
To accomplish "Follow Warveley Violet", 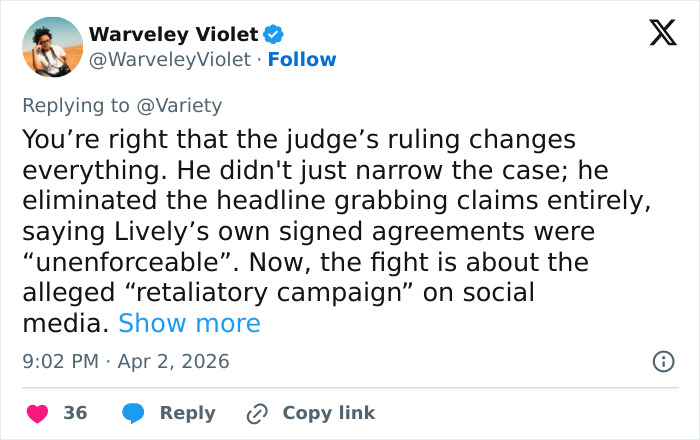I will 302,59.
